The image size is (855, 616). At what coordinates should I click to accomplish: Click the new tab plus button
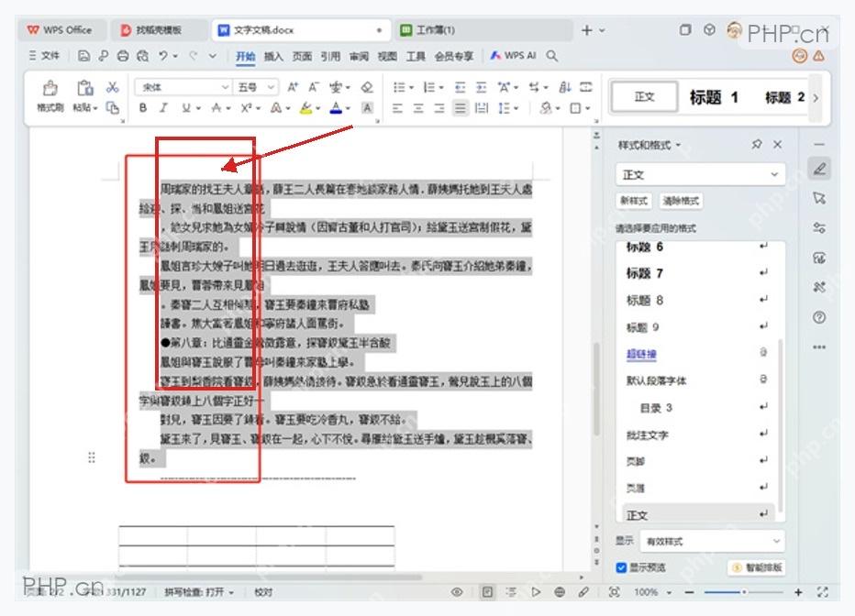point(587,30)
